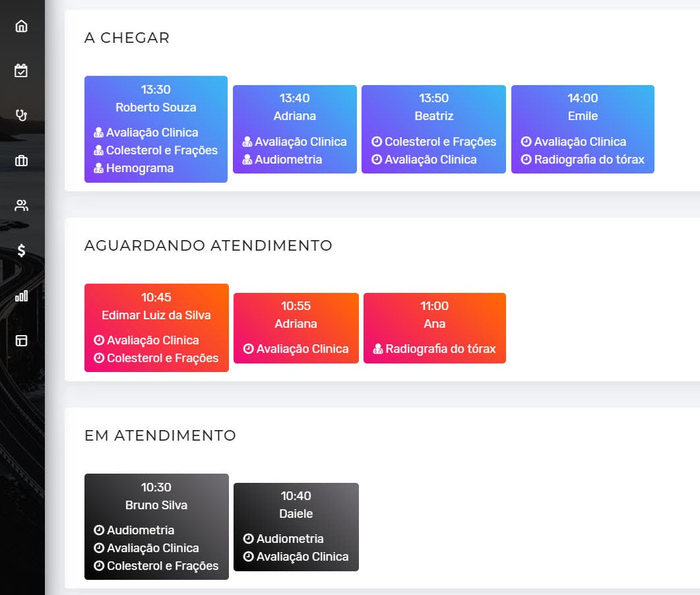Screen dimensions: 700x595
Task: Open the patients icon in the sidebar
Action: [22, 205]
